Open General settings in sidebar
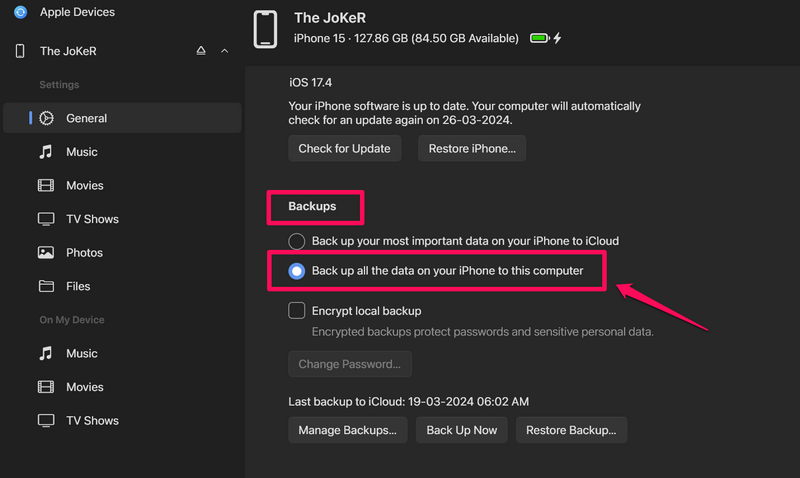The height and width of the screenshot is (478, 800). (x=86, y=118)
